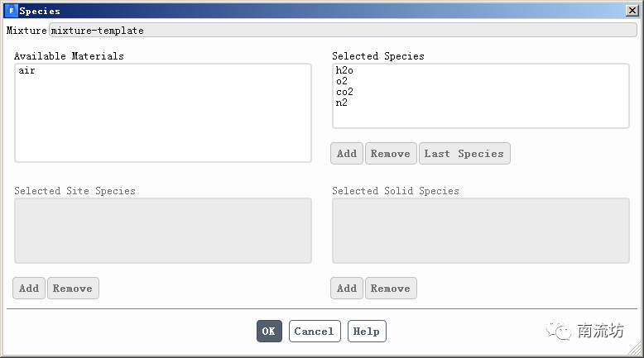Click Remove under Selected Site Species
The width and height of the screenshot is (644, 358).
(x=72, y=289)
